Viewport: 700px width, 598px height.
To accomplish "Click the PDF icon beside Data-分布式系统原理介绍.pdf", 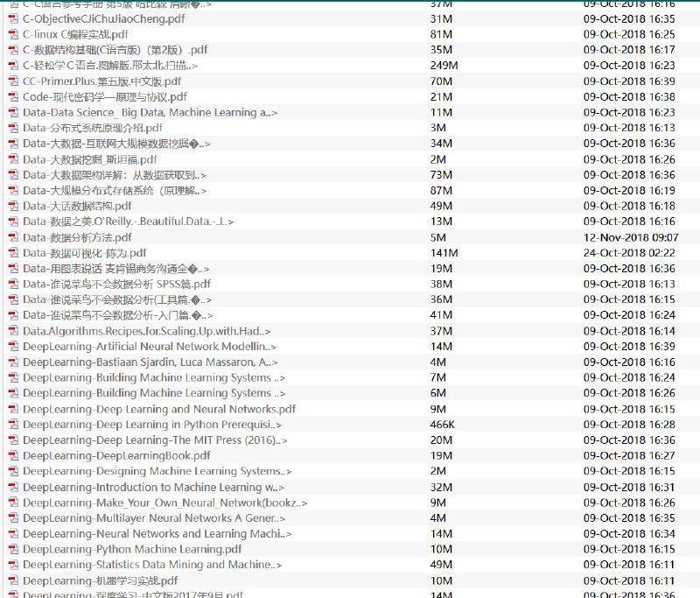I will pyautogui.click(x=15, y=128).
